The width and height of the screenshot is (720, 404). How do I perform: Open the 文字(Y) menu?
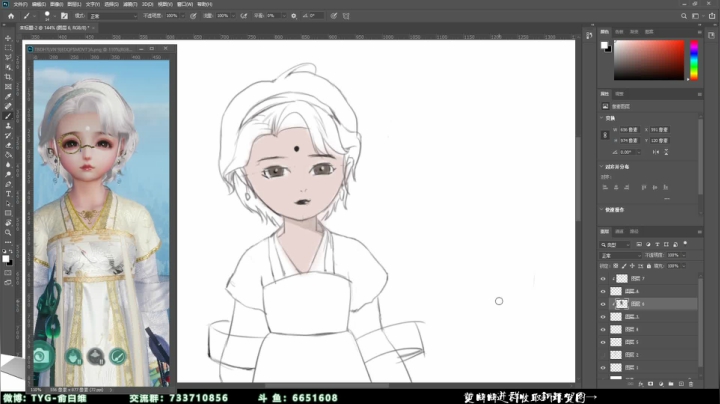tap(93, 4)
